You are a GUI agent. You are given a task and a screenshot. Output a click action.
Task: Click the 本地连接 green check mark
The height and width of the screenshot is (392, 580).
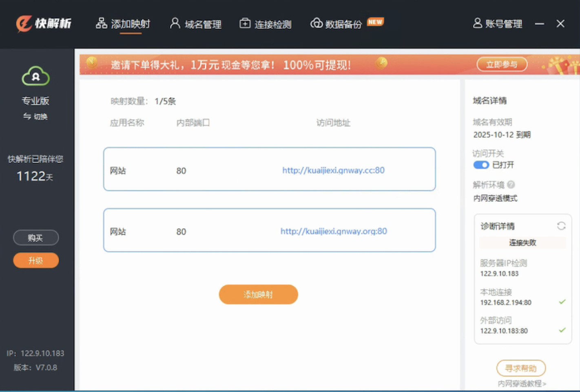coord(562,302)
